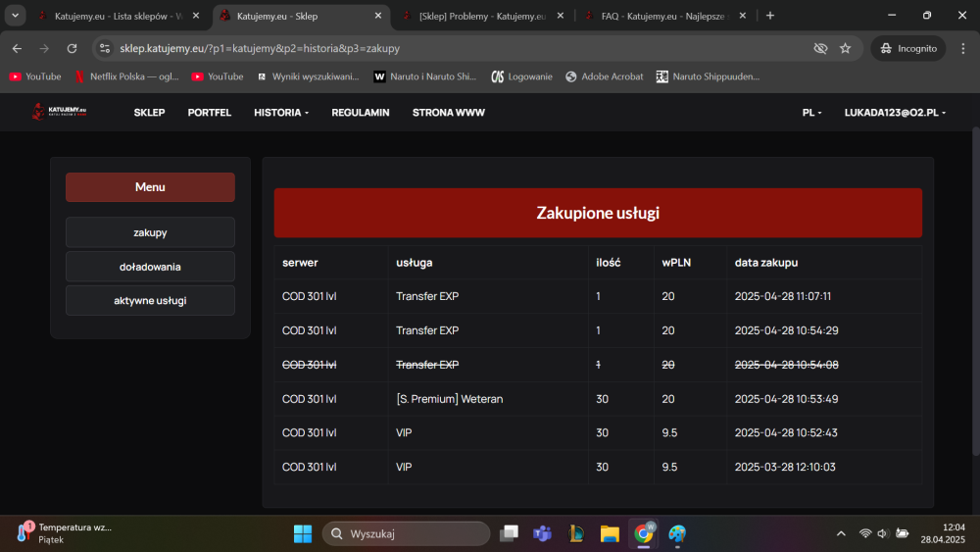Open REGULAMIN page link

pyautogui.click(x=361, y=113)
